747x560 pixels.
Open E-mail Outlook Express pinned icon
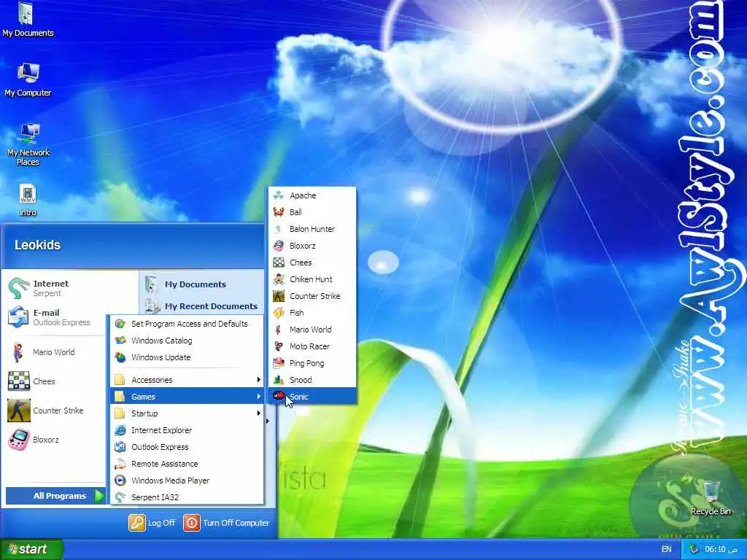click(18, 317)
